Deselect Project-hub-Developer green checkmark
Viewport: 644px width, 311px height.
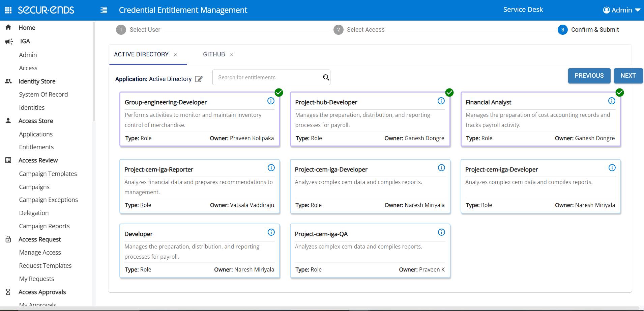click(449, 92)
